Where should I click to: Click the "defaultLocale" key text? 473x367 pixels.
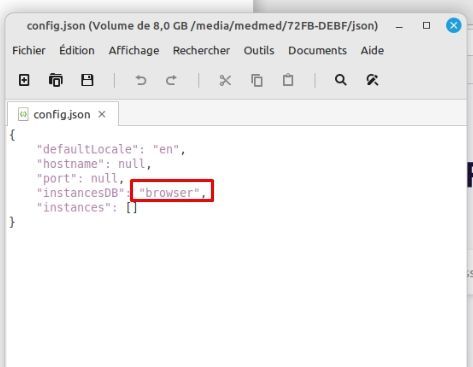coord(87,149)
